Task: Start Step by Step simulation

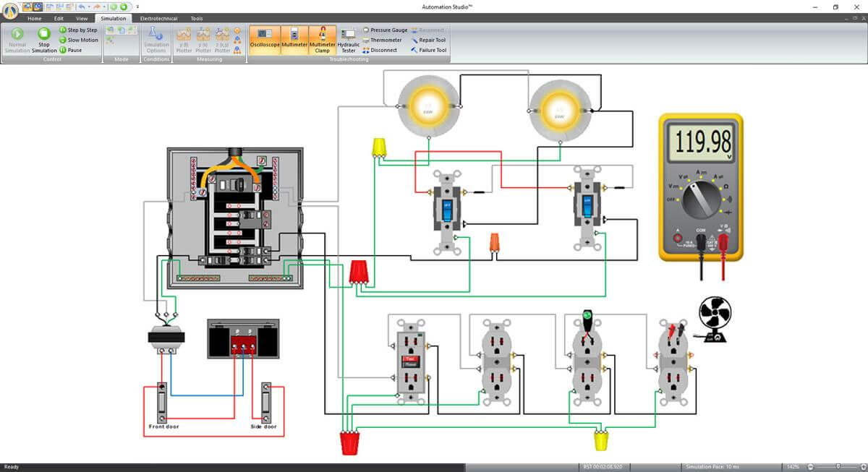Action: (78, 30)
